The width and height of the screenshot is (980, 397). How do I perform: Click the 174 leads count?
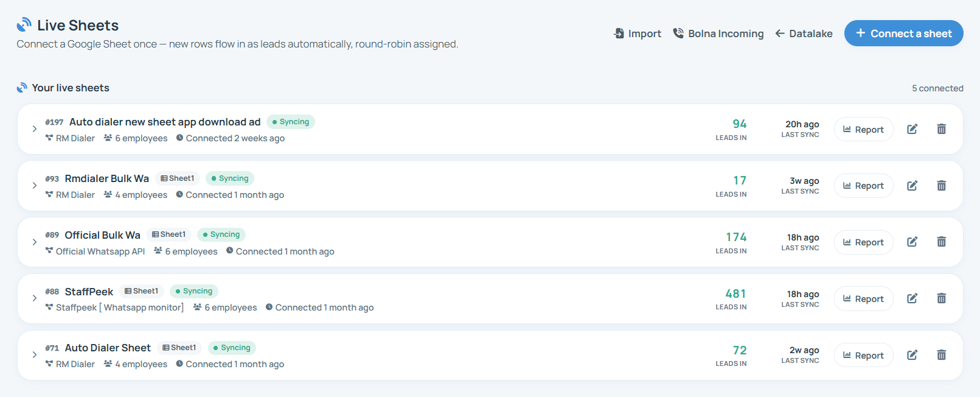coord(736,237)
